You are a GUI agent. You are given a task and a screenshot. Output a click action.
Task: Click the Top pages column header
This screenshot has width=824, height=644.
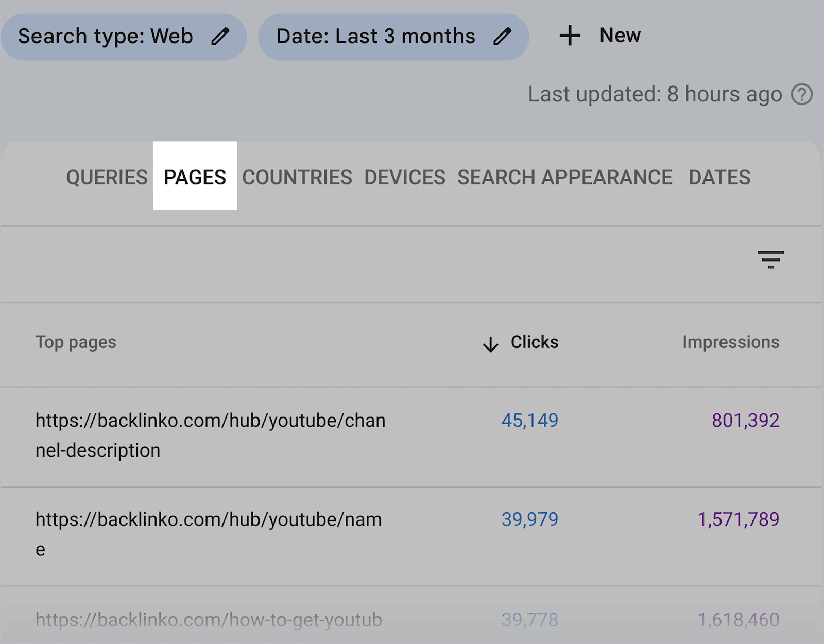pyautogui.click(x=76, y=342)
